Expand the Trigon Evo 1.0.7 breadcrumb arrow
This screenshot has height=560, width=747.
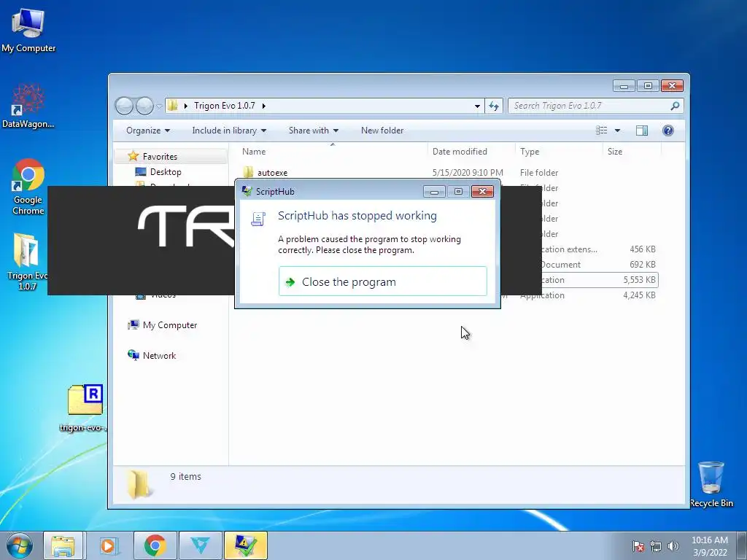[x=263, y=106]
